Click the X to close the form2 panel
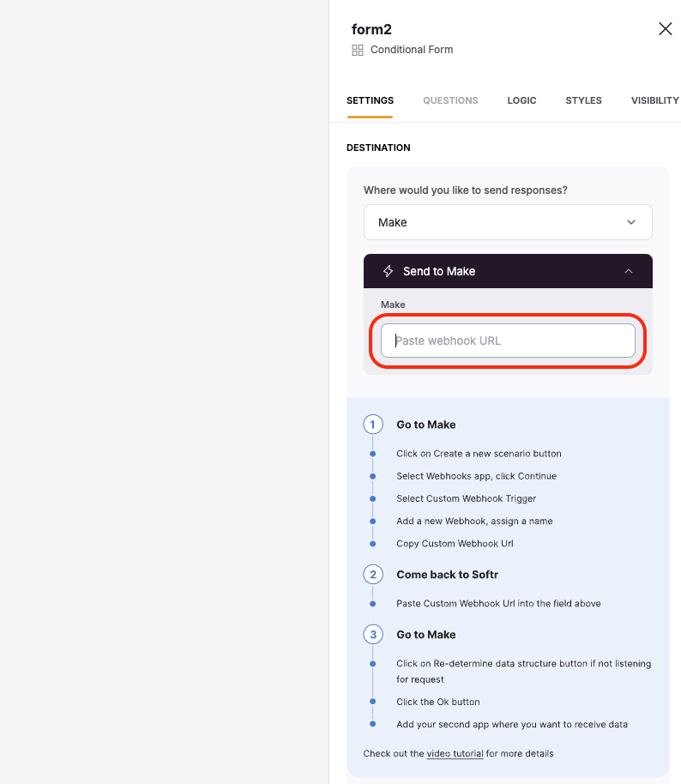681x784 pixels. pyautogui.click(x=666, y=28)
